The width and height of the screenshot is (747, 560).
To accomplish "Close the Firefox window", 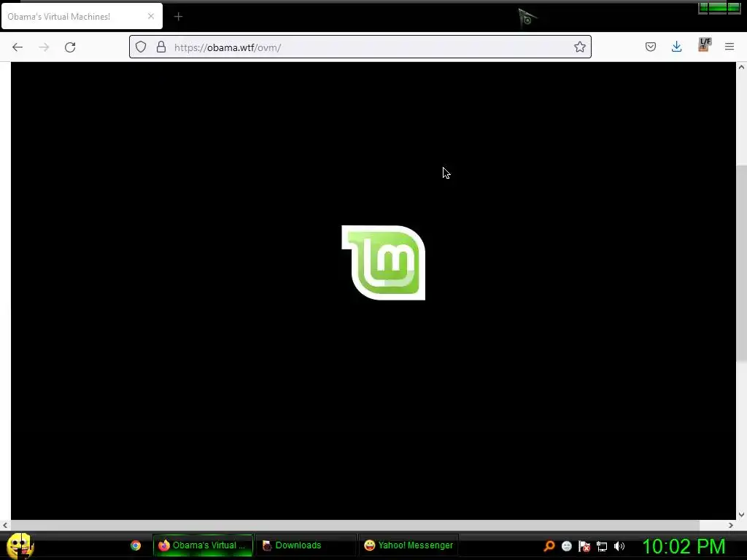I will tap(734, 7).
